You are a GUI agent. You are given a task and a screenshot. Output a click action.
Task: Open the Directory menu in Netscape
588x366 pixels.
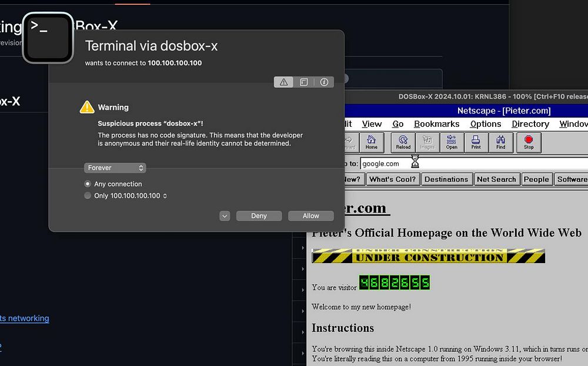[530, 124]
